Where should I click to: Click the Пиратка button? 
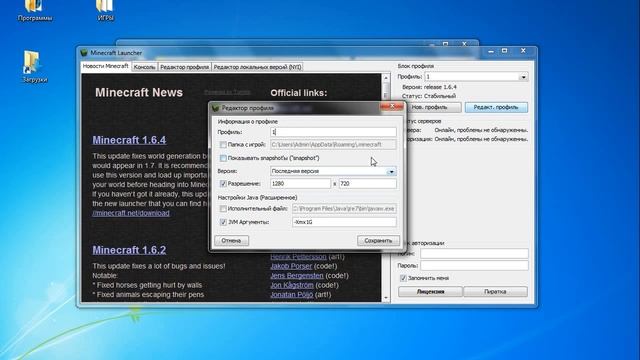(495, 291)
